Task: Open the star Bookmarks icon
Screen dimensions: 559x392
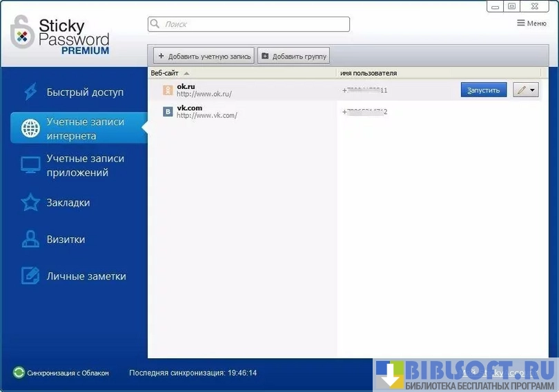Action: (30, 203)
